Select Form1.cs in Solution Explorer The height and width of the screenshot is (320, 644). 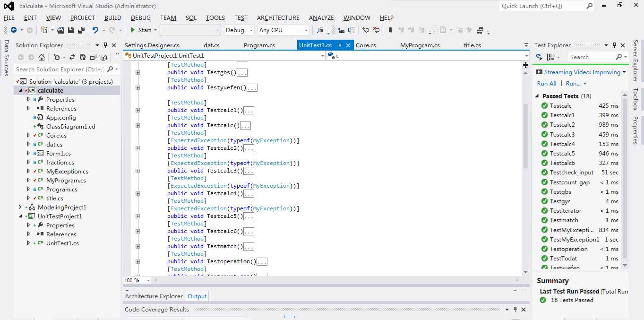tap(59, 154)
